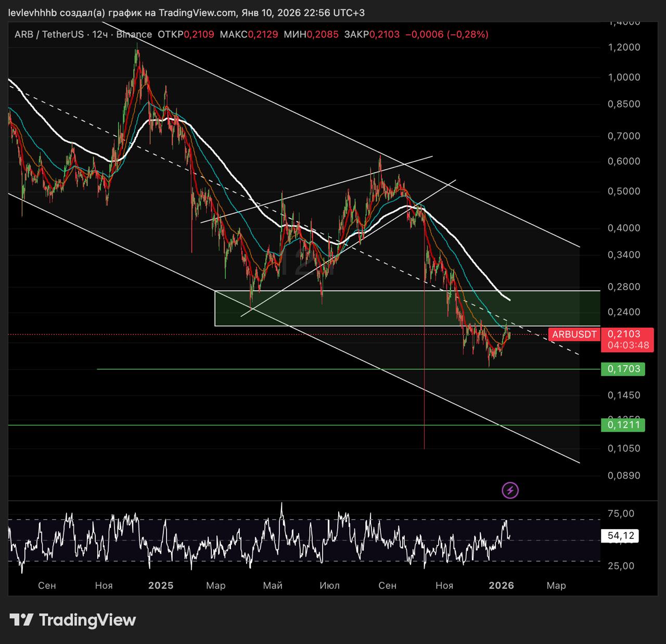The width and height of the screenshot is (666, 644).
Task: Click the purple lightning bolt icon
Action: point(510,490)
